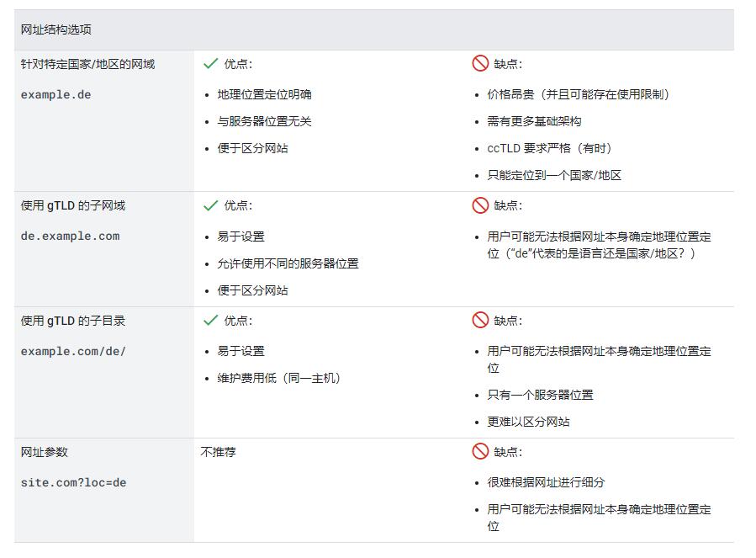
Task: Click the 地理位置定位明确 bullet item
Action: coord(264,94)
